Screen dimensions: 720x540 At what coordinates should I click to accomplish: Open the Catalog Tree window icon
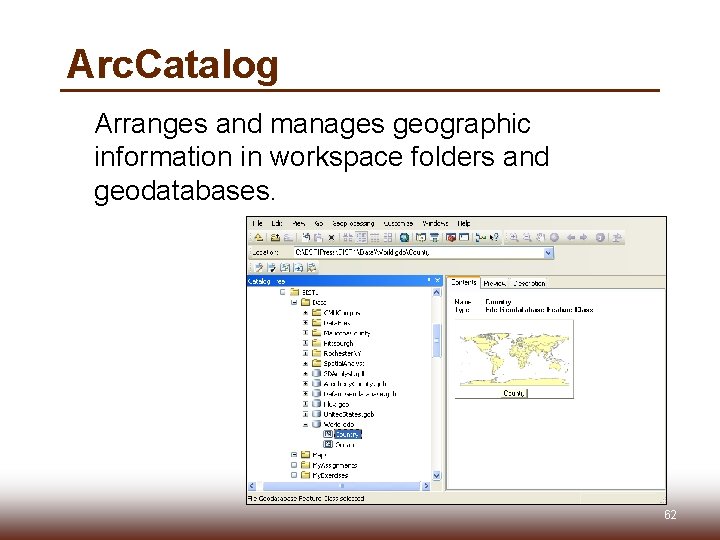click(x=421, y=237)
